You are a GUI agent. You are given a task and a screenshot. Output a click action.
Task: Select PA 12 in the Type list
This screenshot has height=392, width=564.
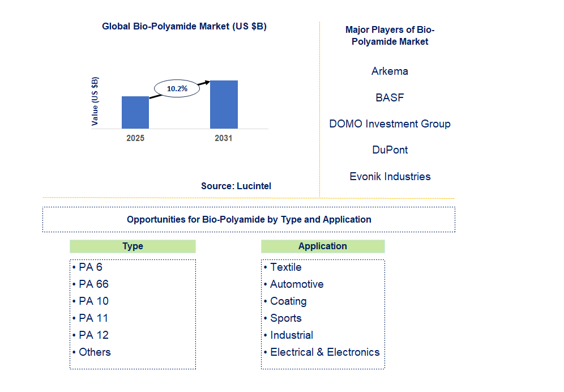click(x=93, y=335)
